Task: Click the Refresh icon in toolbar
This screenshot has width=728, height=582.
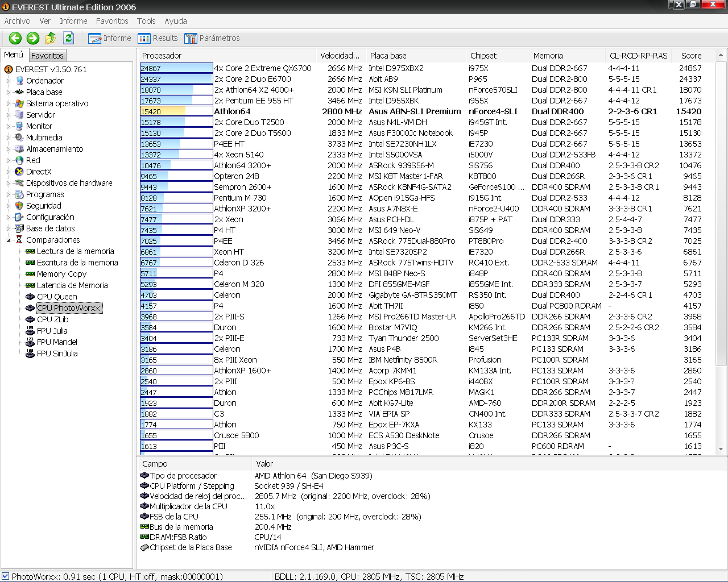Action: (x=69, y=38)
